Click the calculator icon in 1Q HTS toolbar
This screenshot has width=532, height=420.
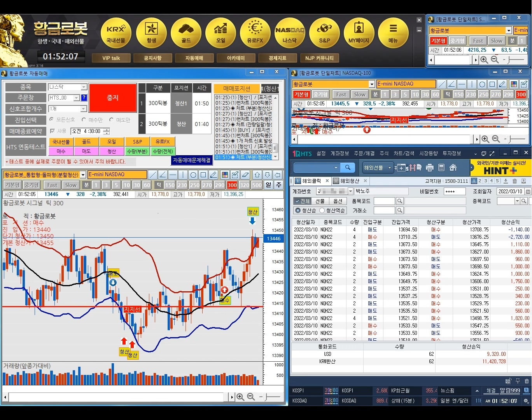pos(441,168)
